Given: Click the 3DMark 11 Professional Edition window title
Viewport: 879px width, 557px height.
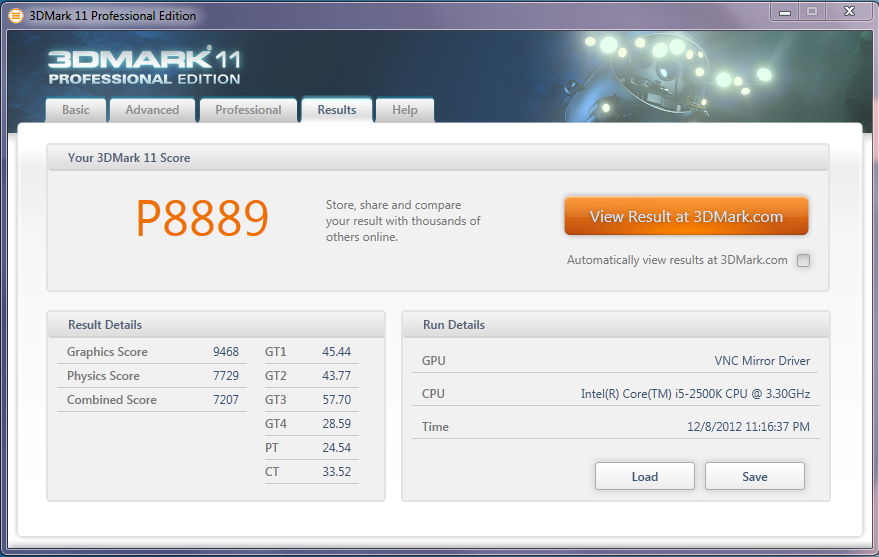Looking at the screenshot, I should [113, 16].
